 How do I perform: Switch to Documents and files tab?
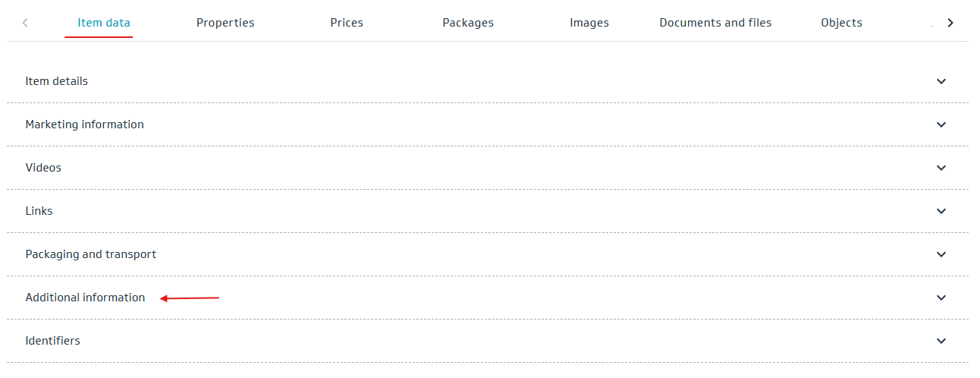tap(715, 23)
